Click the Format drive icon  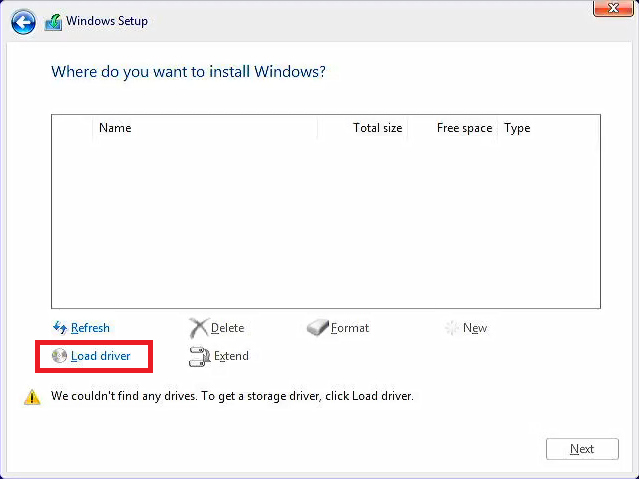coord(317,328)
